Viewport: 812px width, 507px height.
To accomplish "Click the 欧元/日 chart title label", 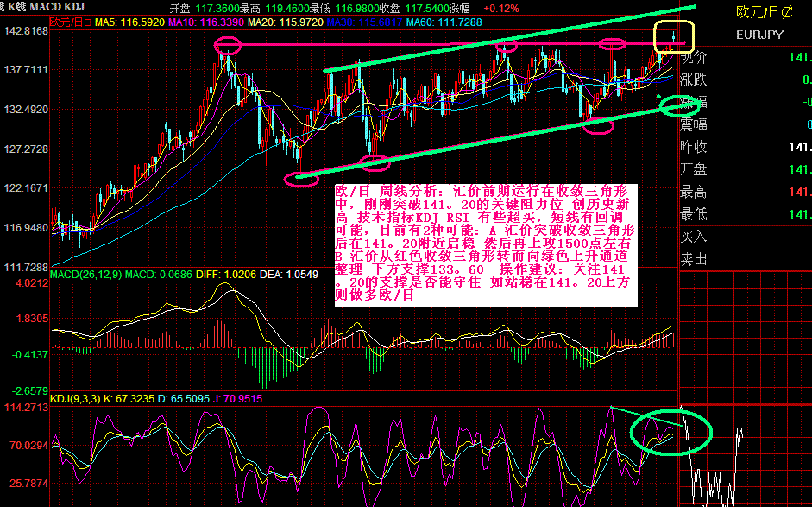I will pos(66,22).
